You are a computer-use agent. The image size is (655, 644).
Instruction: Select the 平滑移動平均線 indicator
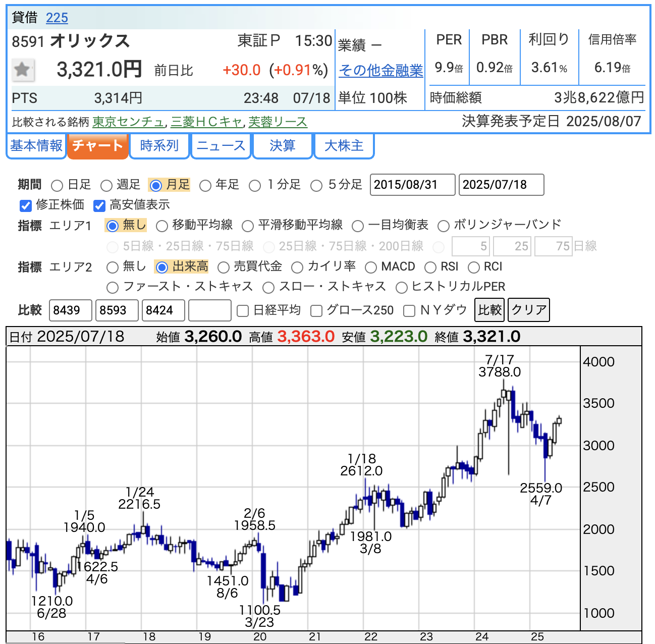247,226
